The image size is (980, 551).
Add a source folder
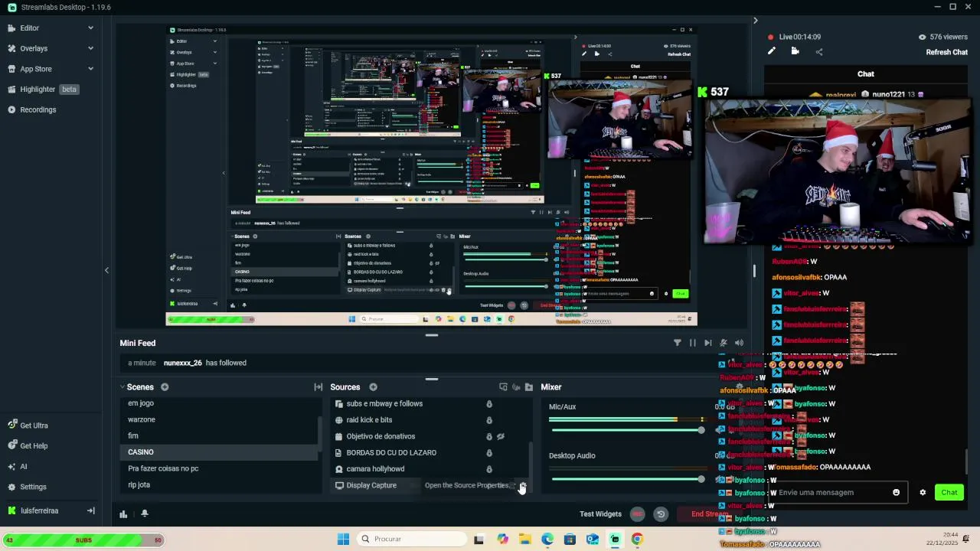click(528, 387)
